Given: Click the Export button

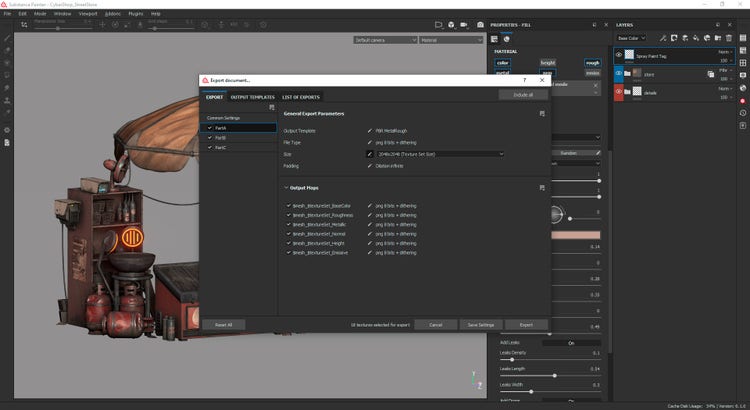Looking at the screenshot, I should [x=526, y=325].
